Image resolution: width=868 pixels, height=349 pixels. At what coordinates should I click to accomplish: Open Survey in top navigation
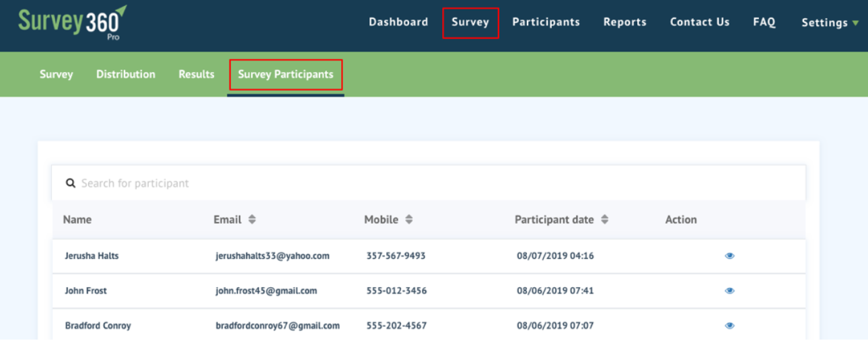coord(470,22)
